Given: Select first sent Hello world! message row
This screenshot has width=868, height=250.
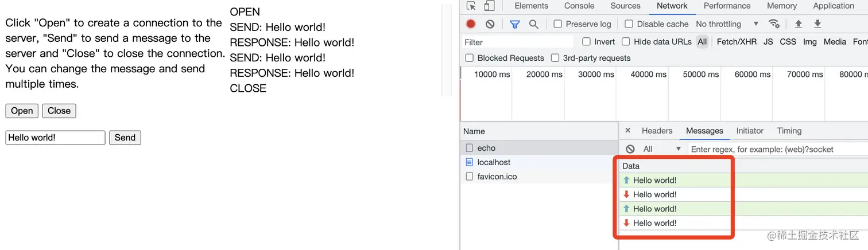Looking at the screenshot, I should [x=743, y=180].
